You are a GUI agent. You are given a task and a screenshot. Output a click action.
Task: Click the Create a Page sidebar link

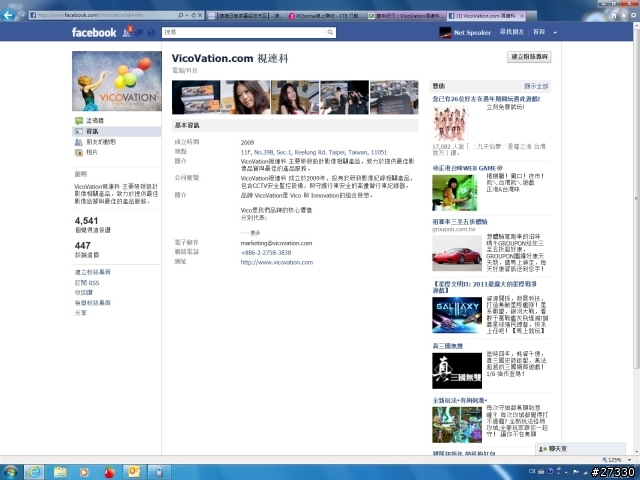92,272
